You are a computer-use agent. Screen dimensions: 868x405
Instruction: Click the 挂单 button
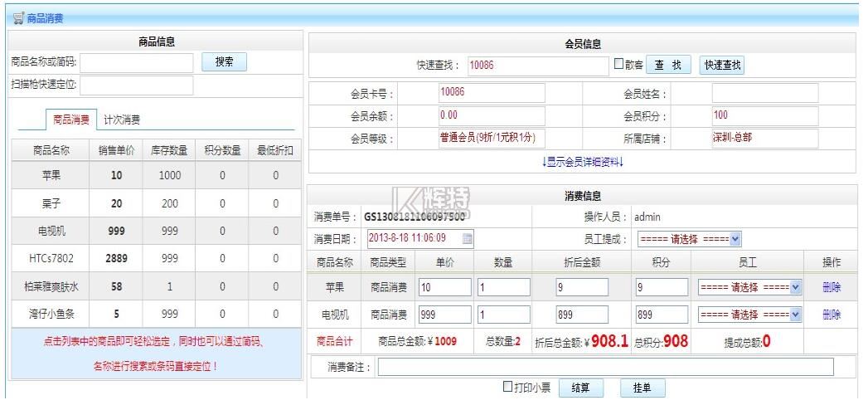643,388
